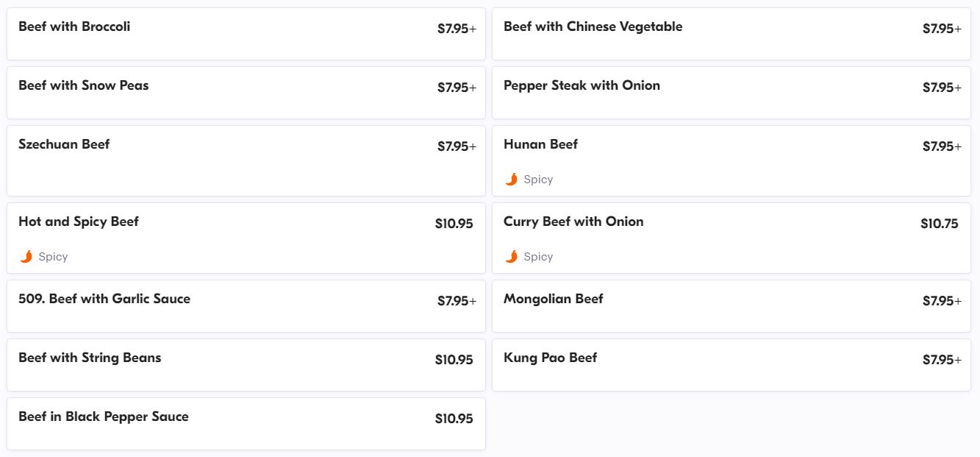Viewport: 980px width, 457px height.
Task: Click the pepper icon under Hot and Spicy Beef
Action: point(26,257)
